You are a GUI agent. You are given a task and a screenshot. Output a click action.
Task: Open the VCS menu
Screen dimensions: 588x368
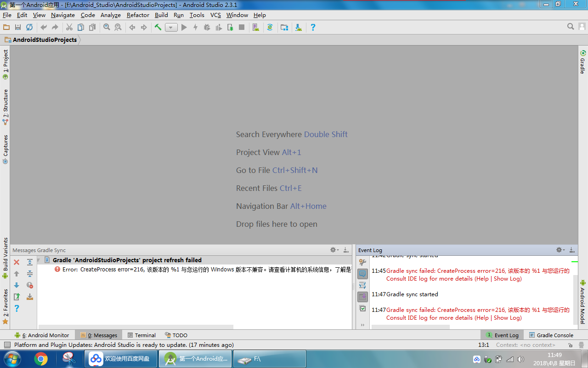[x=215, y=15]
